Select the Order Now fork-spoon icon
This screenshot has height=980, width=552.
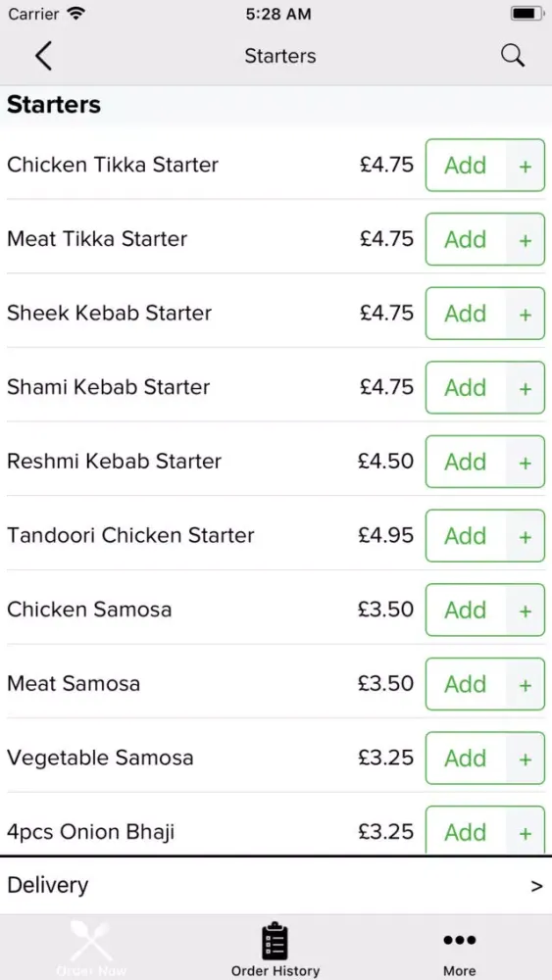coord(91,941)
